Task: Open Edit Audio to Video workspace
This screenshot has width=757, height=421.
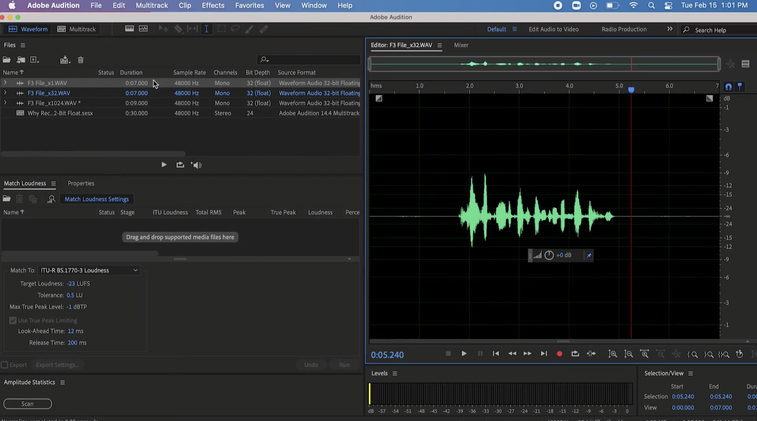Action: 553,29
